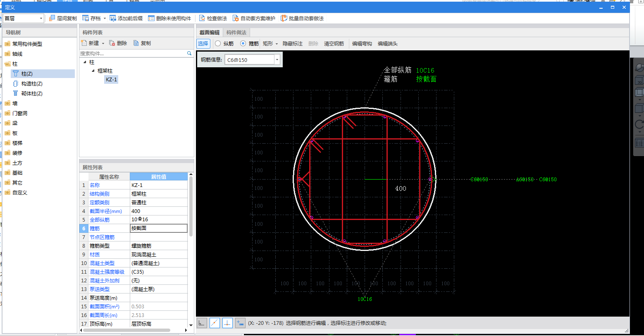Collapse the 柱 node in component list
Viewport: 644px width, 336px height.
point(85,62)
